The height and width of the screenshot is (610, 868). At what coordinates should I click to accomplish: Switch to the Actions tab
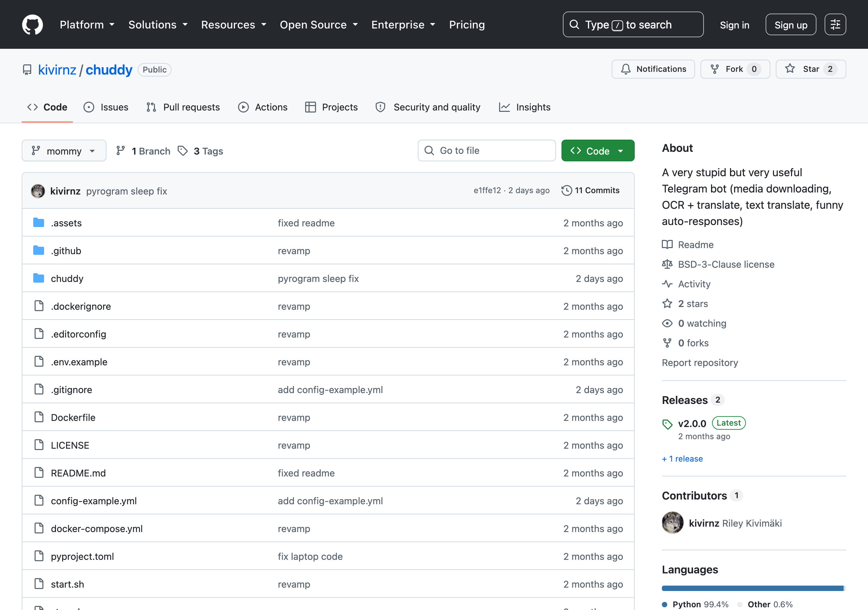click(263, 107)
